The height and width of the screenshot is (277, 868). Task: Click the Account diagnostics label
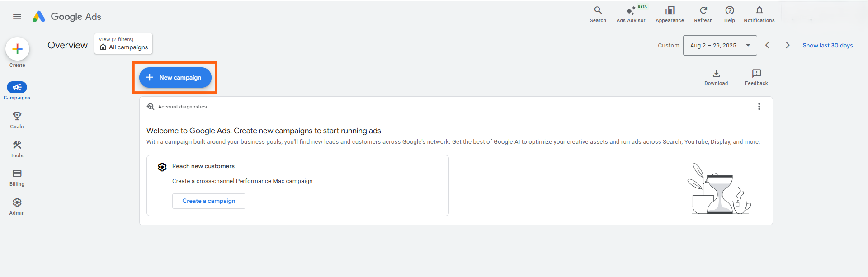click(183, 107)
